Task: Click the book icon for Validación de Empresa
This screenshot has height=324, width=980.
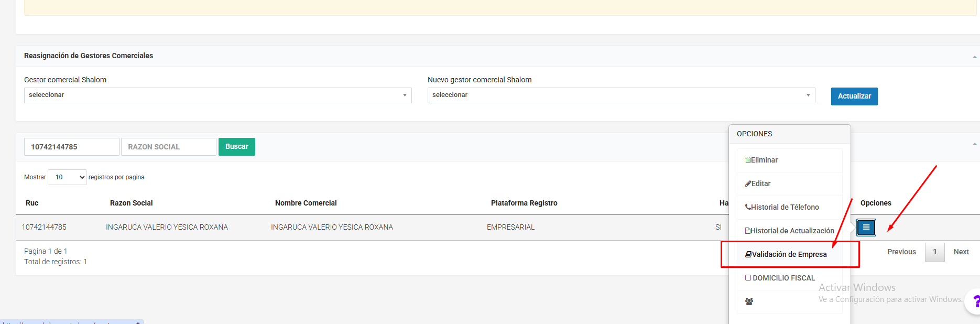Action: point(748,254)
